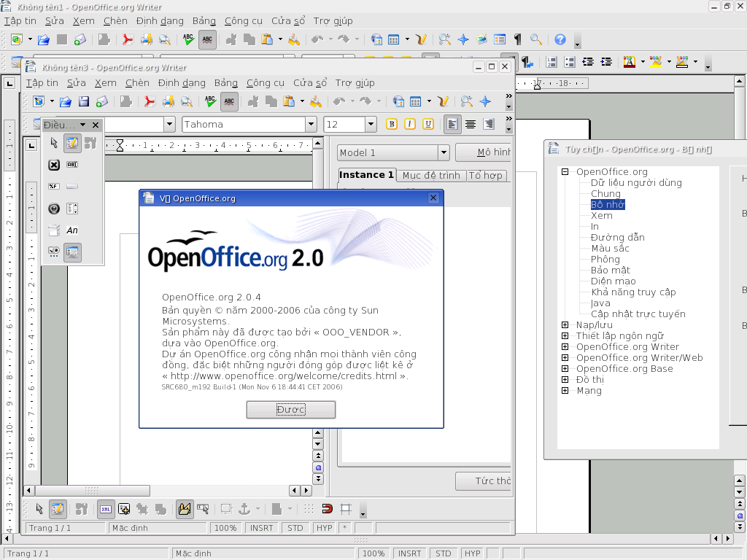Image resolution: width=747 pixels, height=560 pixels.
Task: Open a file with the Không tên3 toolbar Open icon
Action: (65, 101)
